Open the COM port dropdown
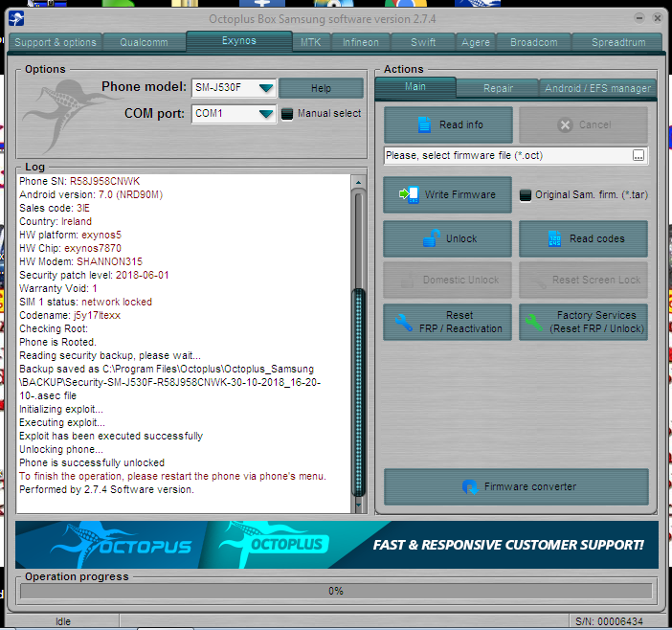 point(266,114)
